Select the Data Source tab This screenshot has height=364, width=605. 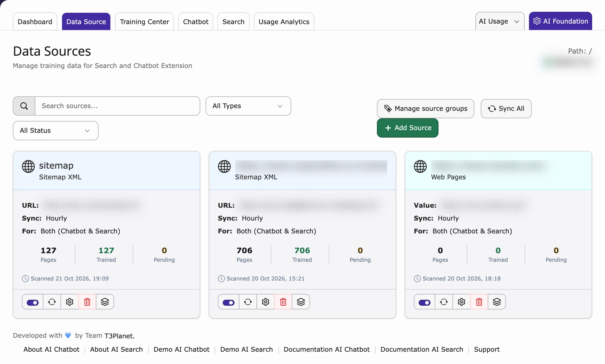tap(86, 22)
